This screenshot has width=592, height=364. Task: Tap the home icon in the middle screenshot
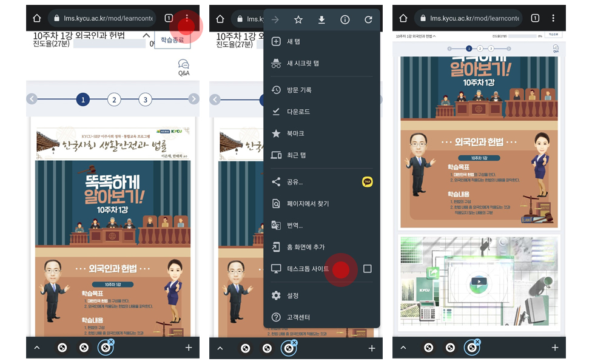pyautogui.click(x=220, y=19)
